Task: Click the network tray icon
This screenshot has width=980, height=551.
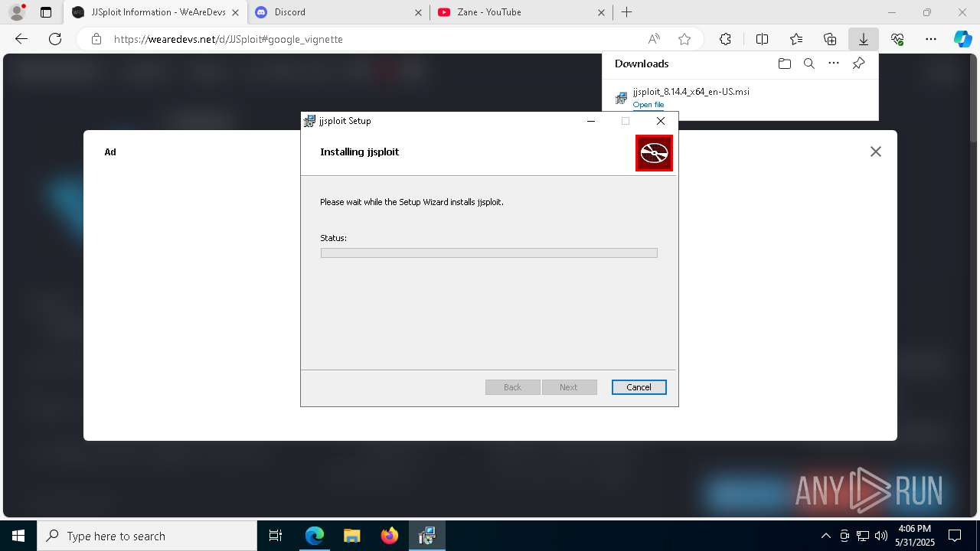Action: click(x=863, y=536)
